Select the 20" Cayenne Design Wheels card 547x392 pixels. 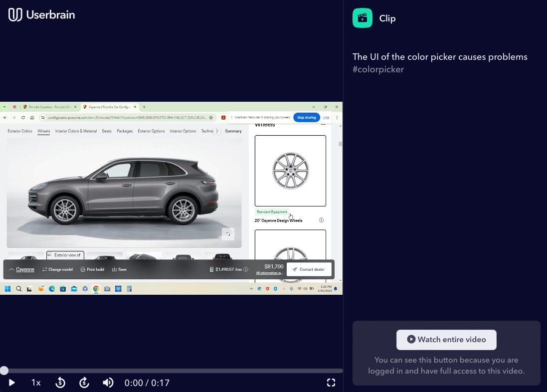coord(290,171)
